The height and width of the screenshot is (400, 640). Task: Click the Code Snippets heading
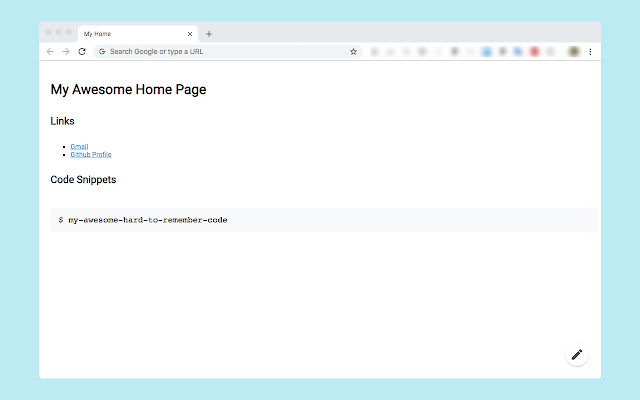click(x=83, y=180)
